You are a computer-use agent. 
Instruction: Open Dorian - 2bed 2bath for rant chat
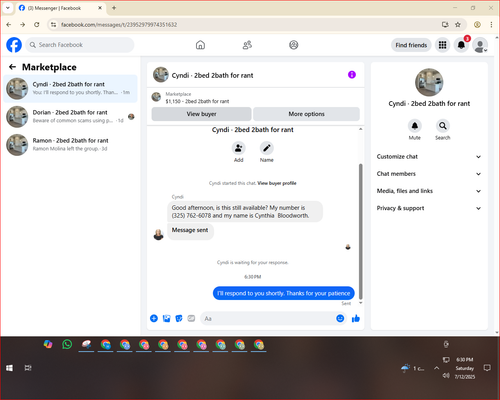coord(70,117)
